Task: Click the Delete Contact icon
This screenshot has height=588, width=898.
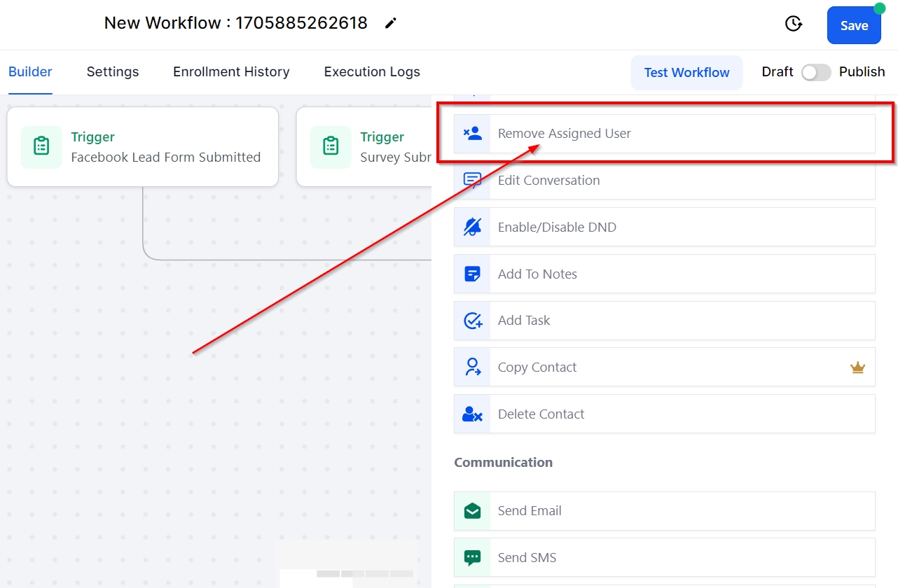Action: [x=473, y=414]
